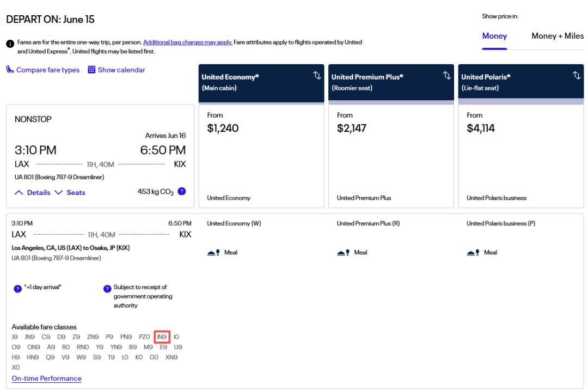Expand the Seats section
The image size is (588, 391).
(x=70, y=192)
